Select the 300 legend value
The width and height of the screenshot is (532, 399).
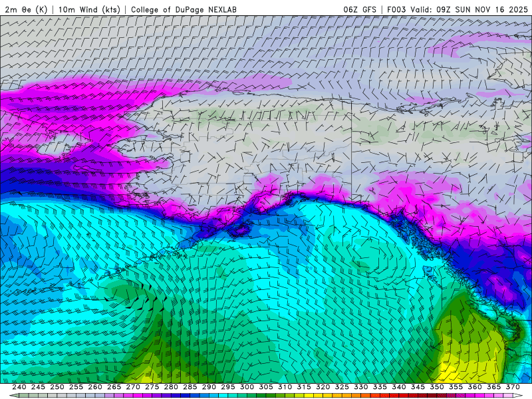(x=247, y=387)
